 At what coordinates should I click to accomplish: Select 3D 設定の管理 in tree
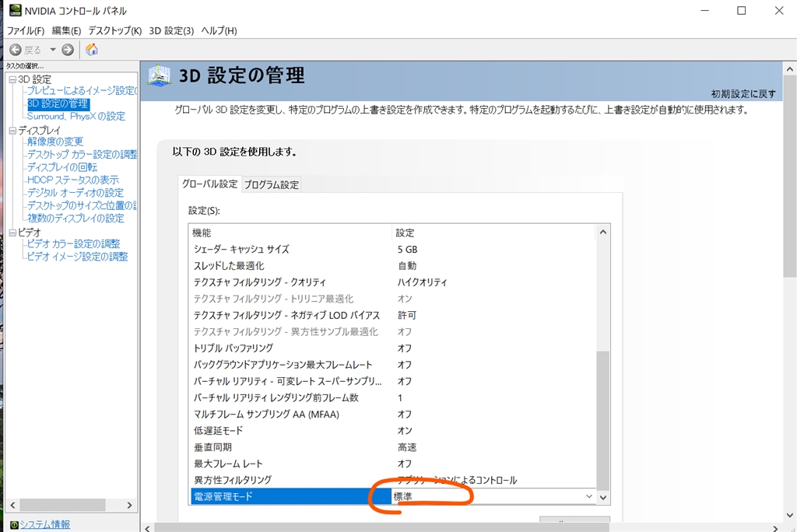point(58,103)
